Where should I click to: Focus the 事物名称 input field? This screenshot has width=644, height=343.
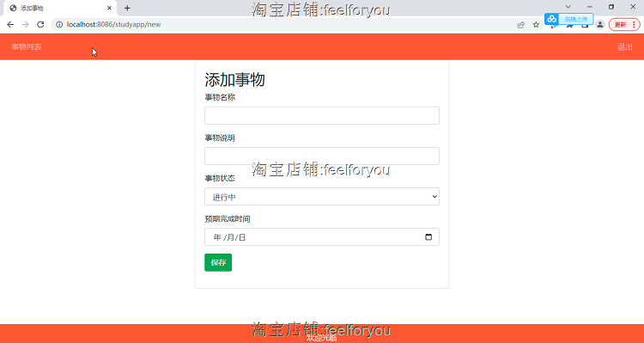tap(322, 115)
